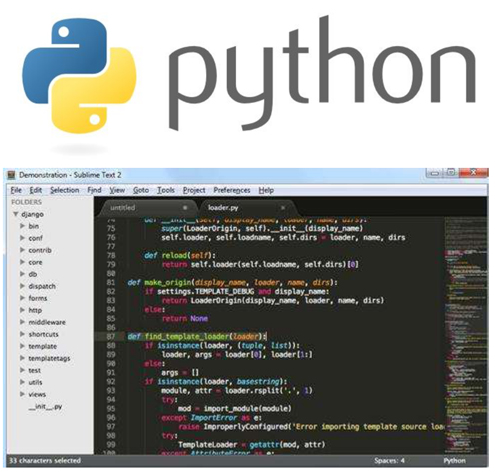Screen dimensions: 495x474
Task: Open the Find menu
Action: pos(94,190)
